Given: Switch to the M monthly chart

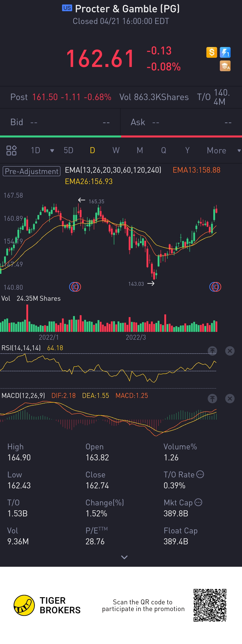Looking at the screenshot, I should click(140, 150).
